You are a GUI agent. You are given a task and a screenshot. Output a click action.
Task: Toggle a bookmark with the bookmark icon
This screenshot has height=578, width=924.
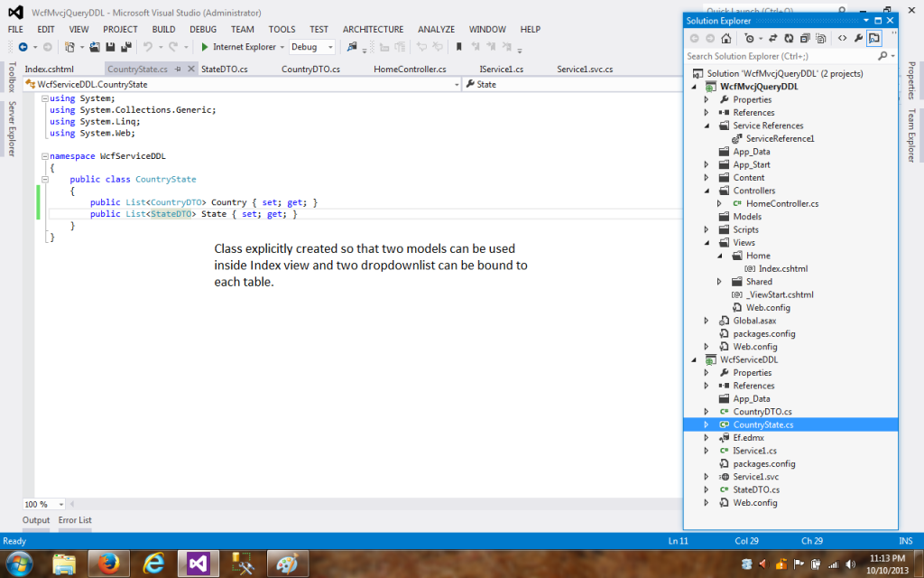[459, 47]
